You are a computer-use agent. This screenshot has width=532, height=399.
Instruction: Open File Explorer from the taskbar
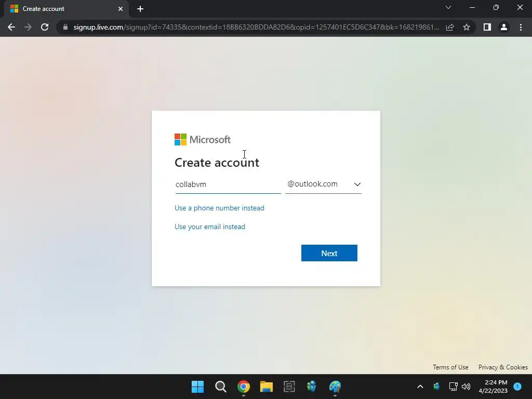[x=267, y=387]
